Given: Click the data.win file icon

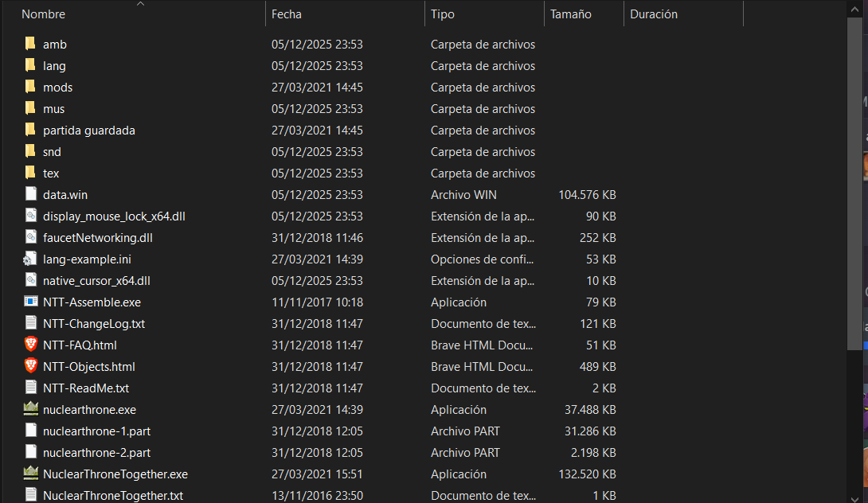Looking at the screenshot, I should [31, 194].
